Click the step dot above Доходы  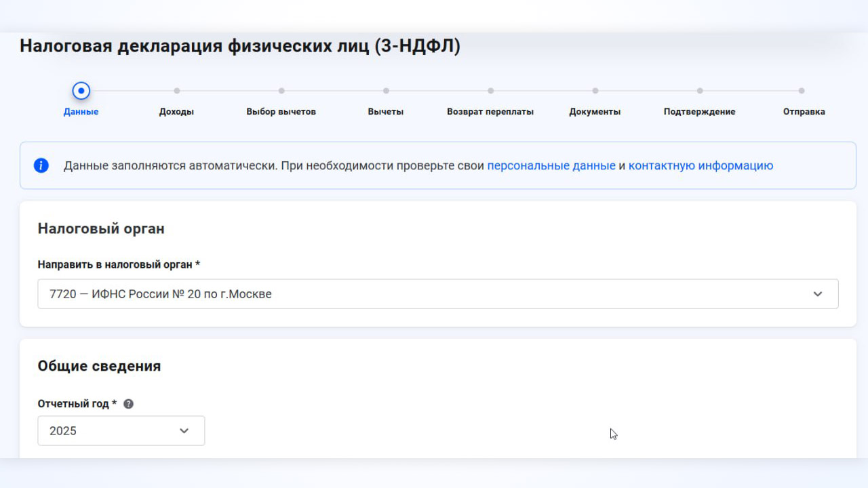click(x=177, y=90)
